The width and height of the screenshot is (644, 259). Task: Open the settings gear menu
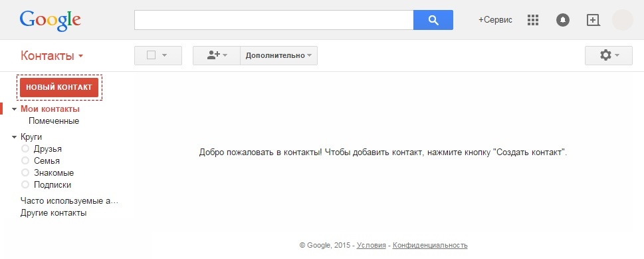[x=609, y=55]
